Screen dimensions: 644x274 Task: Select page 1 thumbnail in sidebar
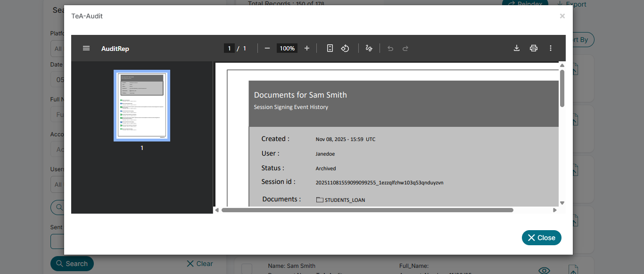(x=142, y=106)
